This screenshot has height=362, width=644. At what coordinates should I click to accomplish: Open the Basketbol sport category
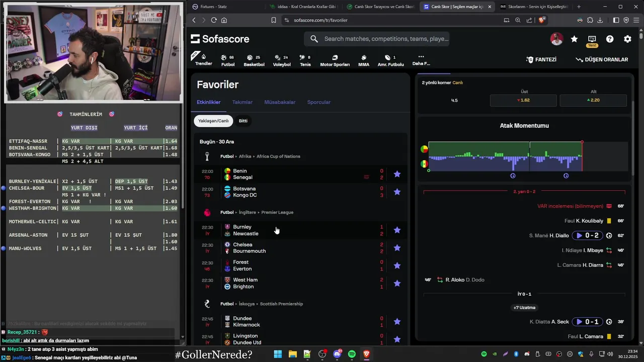click(x=254, y=60)
